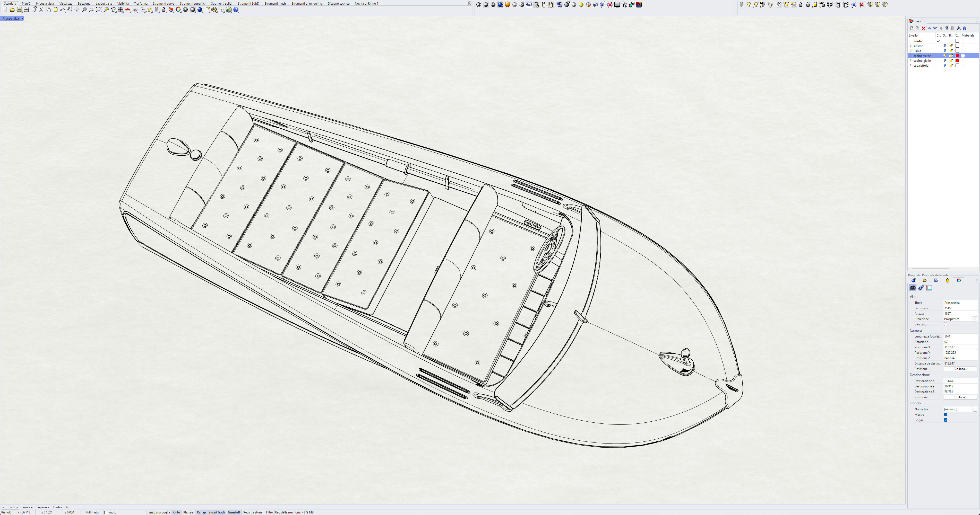Viewport: 980px width, 515px height.
Task: Toggle lock icon of scoaiattolo layer
Action: [951, 66]
